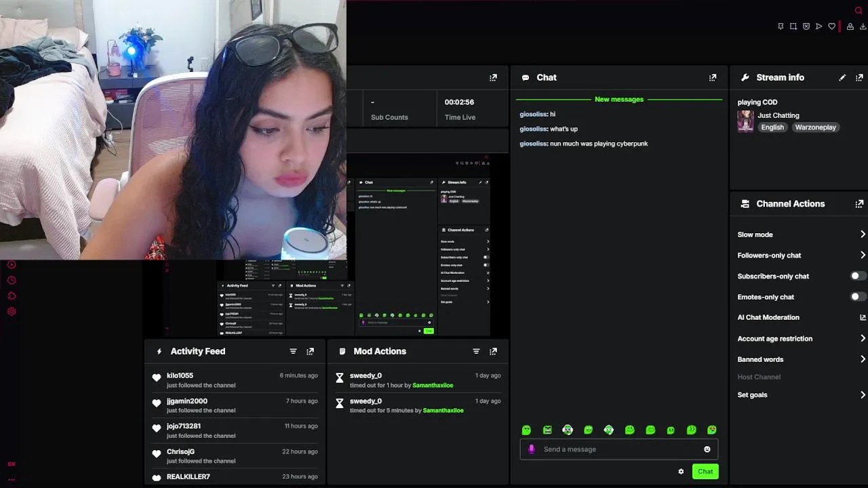Pop out the Stream info panel
868x488 pixels.
tap(859, 78)
